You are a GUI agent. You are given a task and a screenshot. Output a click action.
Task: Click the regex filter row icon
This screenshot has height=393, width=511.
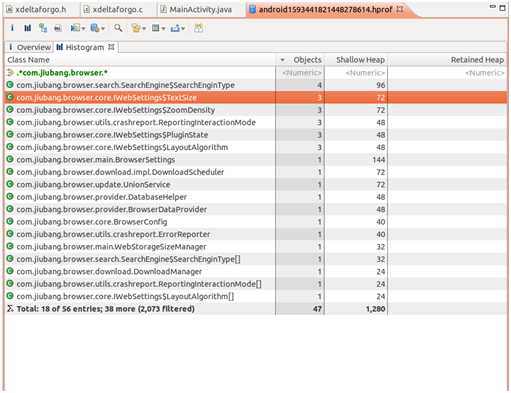[10, 72]
